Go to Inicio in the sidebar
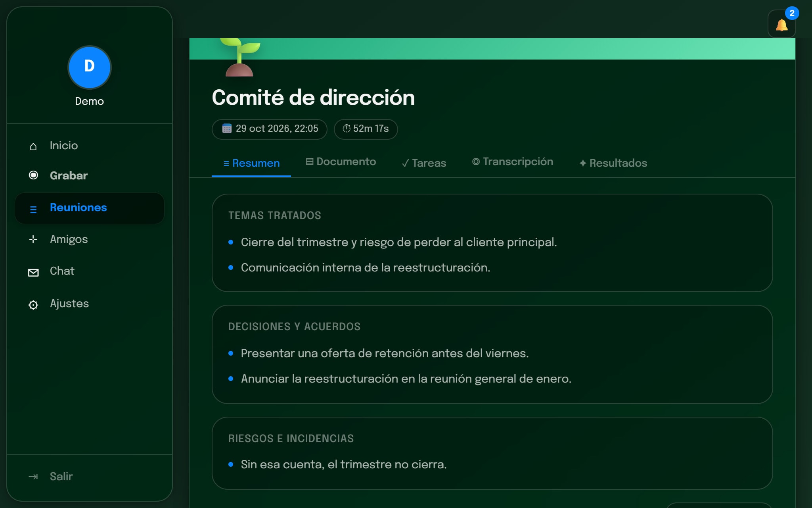This screenshot has height=508, width=812. [x=90, y=146]
